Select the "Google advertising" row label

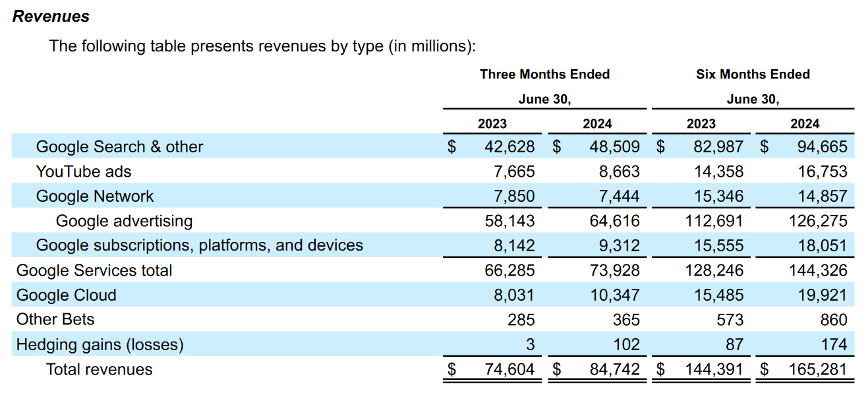(125, 221)
